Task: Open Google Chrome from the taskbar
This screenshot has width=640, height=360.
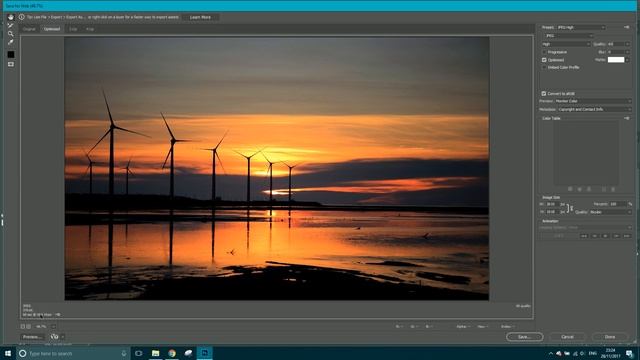Action: (172, 353)
